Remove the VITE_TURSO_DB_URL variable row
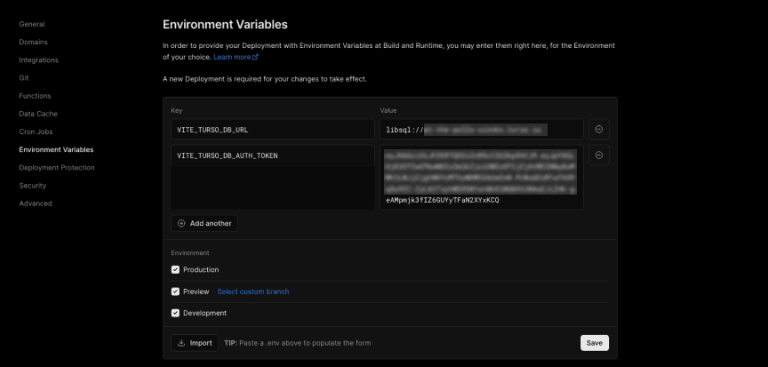Screen dimensions: 768x367 599,129
